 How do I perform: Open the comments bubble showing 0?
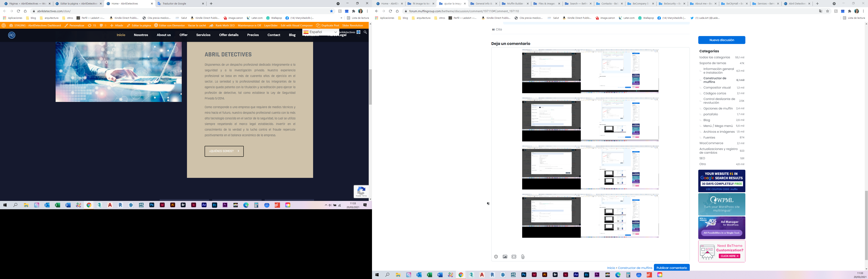[103, 25]
